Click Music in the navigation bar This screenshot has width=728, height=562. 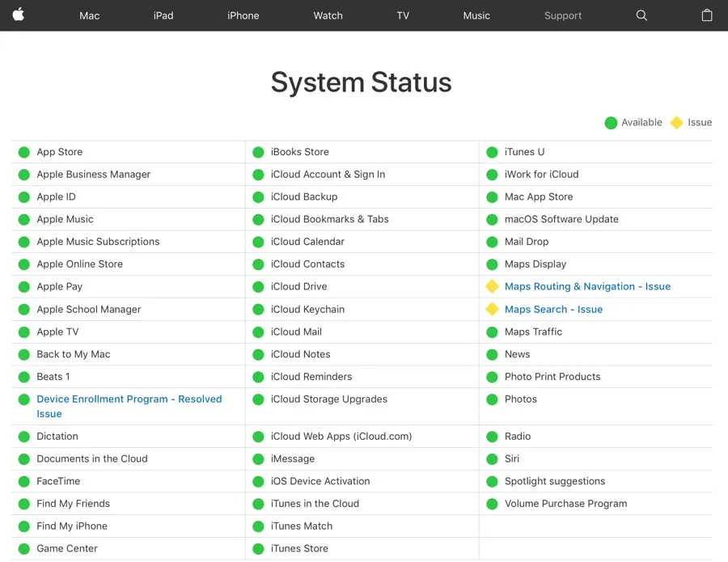click(x=476, y=15)
